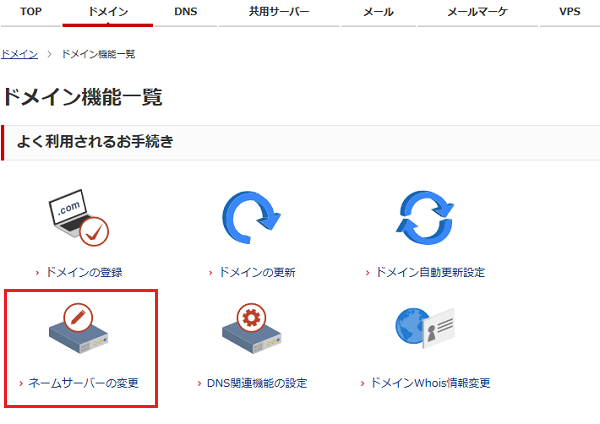Open the ドメインWhois情報変更 link
Screen dimensions: 600x424
pos(430,383)
